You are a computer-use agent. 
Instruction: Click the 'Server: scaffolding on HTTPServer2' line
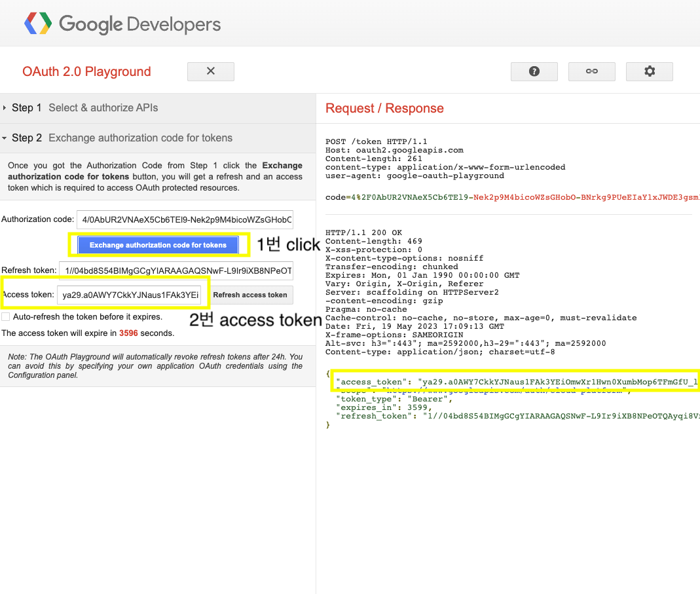pos(412,293)
